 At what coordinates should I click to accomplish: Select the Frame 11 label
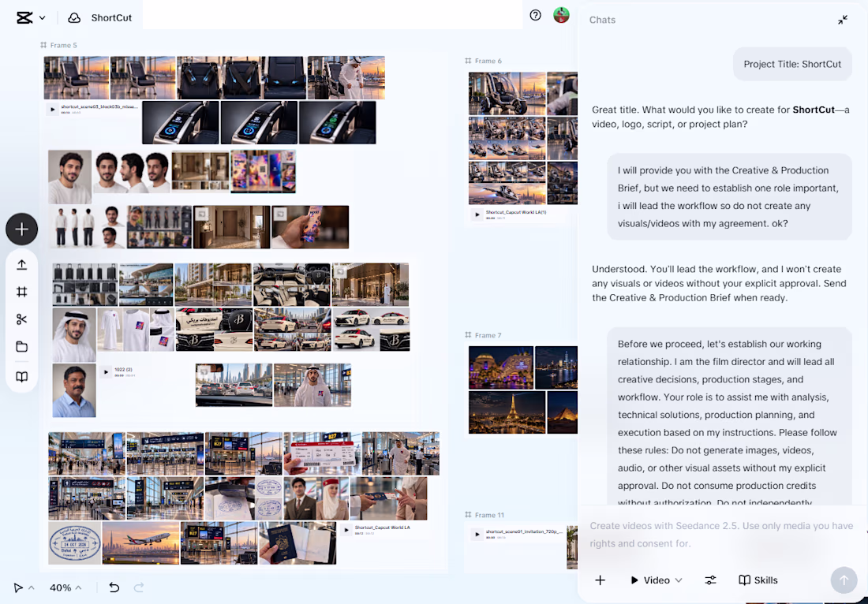tap(485, 515)
